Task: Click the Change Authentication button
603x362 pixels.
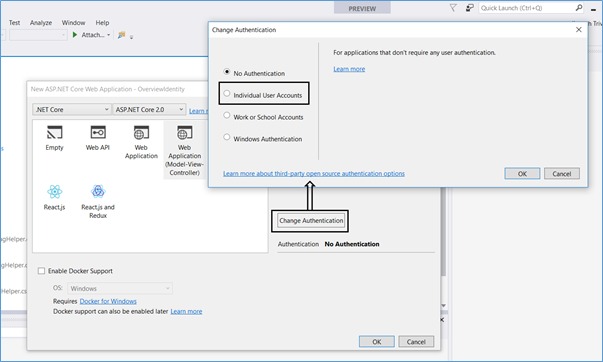Action: [311, 221]
